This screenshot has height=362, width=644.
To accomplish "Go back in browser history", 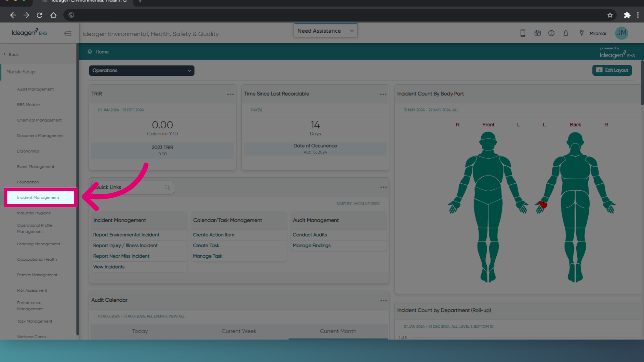I will point(13,15).
